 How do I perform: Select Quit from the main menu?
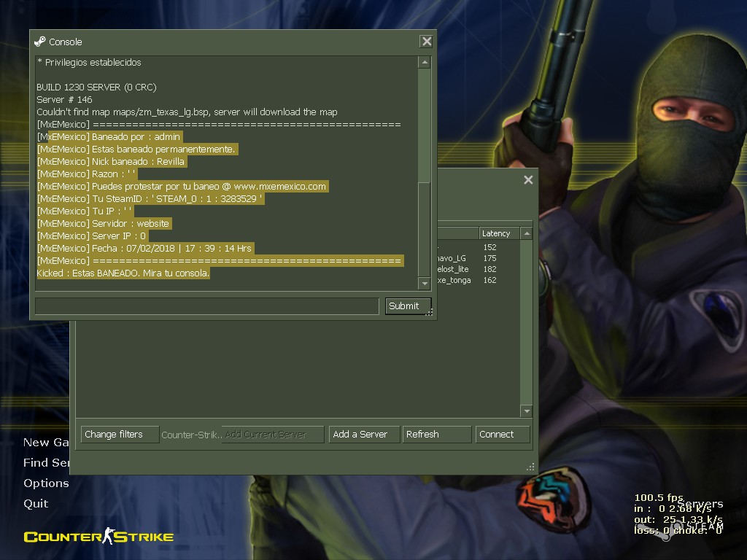click(36, 504)
